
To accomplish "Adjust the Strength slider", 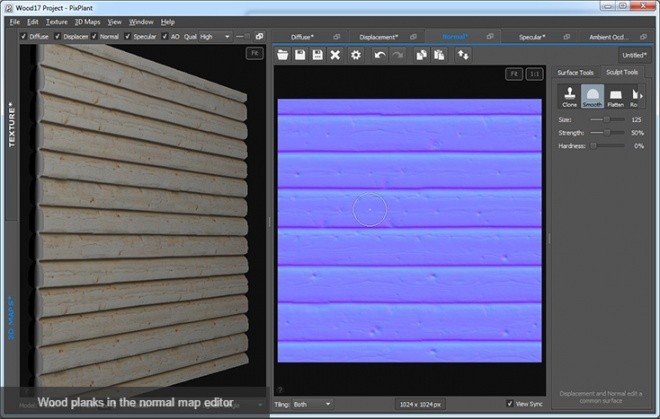I will [607, 133].
